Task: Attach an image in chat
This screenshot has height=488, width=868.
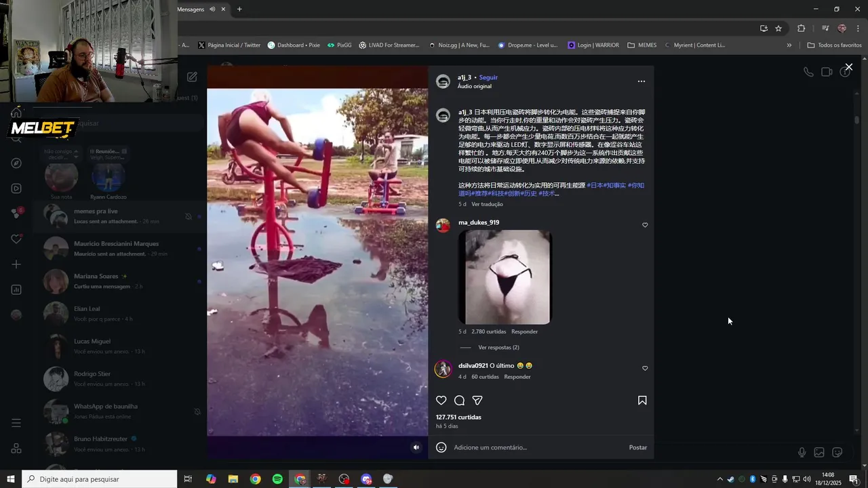Action: click(x=819, y=452)
